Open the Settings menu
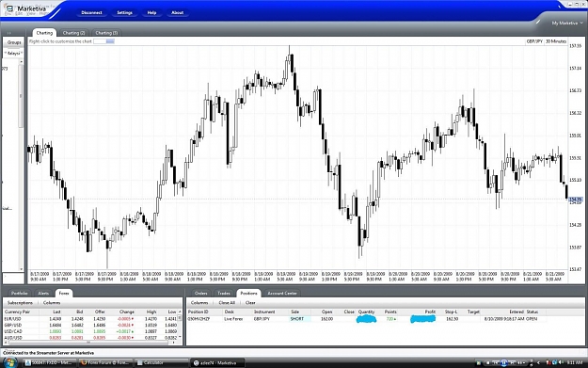This screenshot has height=368, width=588. [124, 13]
